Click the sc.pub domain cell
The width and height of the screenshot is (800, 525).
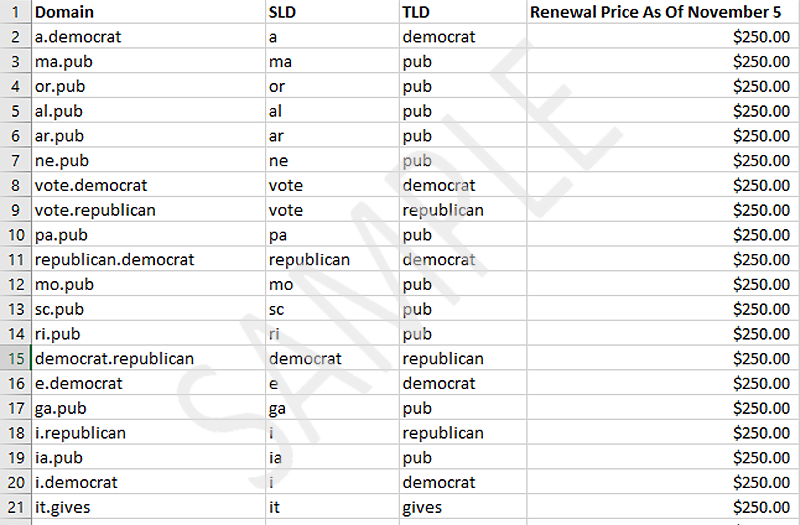pos(148,309)
